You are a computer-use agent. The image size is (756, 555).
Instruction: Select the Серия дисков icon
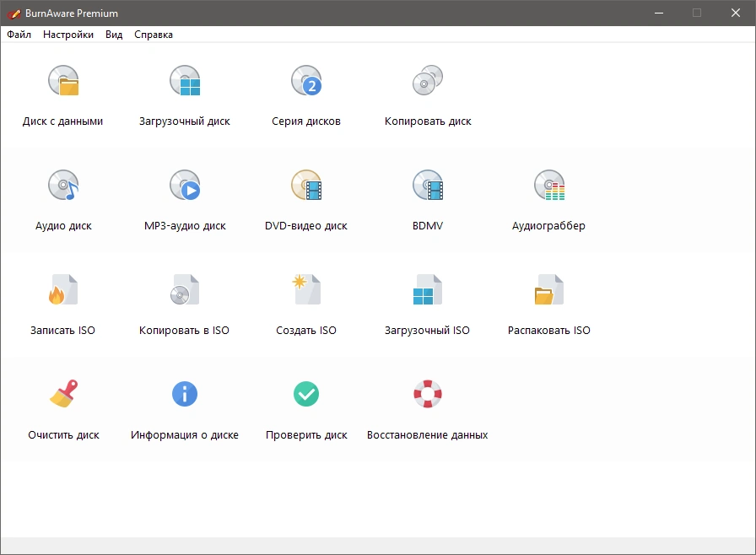pyautogui.click(x=306, y=80)
